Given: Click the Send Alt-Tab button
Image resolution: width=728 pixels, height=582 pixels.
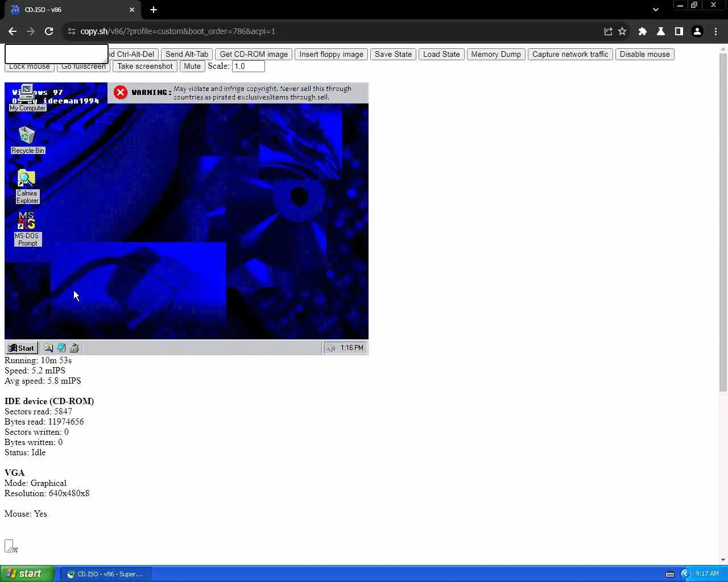Looking at the screenshot, I should (187, 54).
